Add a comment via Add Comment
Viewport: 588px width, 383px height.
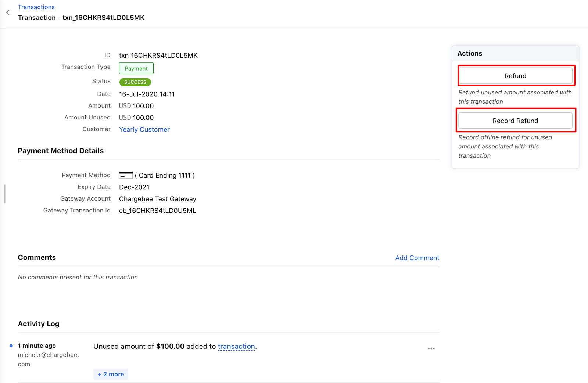(x=417, y=258)
